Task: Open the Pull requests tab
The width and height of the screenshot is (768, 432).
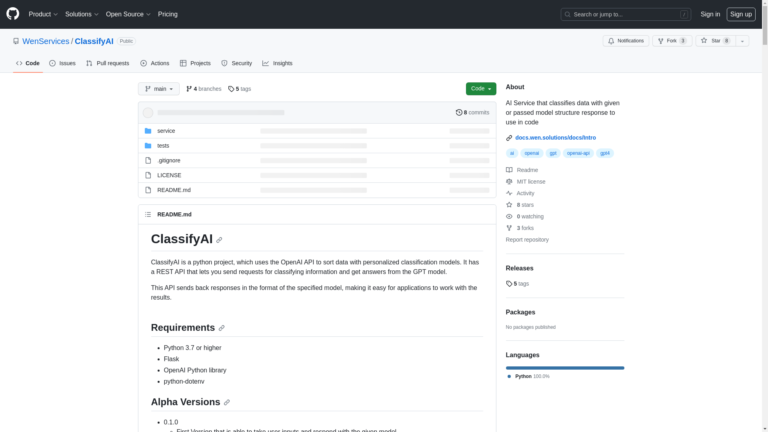Action: click(x=108, y=63)
